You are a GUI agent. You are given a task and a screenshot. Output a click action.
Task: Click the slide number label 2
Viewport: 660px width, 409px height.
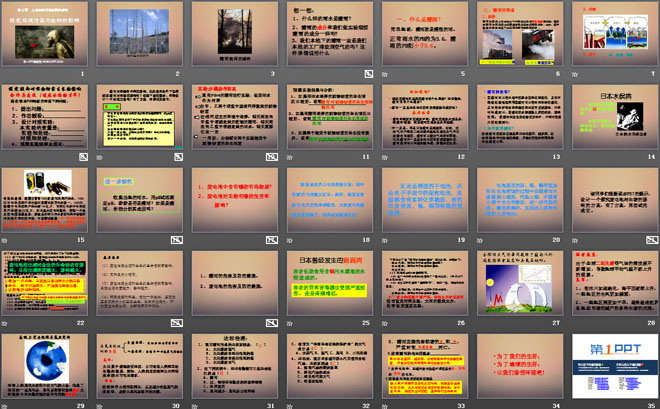click(177, 74)
